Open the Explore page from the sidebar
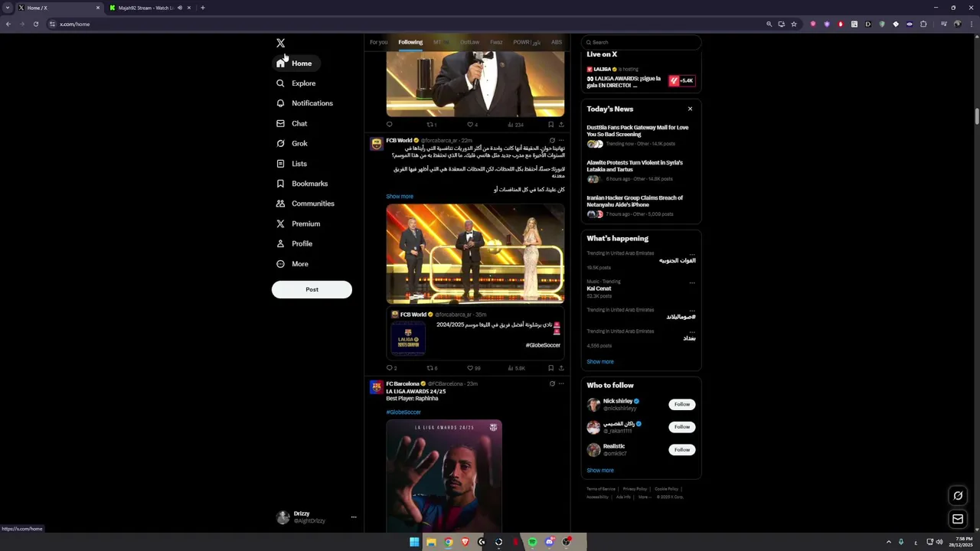The width and height of the screenshot is (980, 551). coord(296,83)
